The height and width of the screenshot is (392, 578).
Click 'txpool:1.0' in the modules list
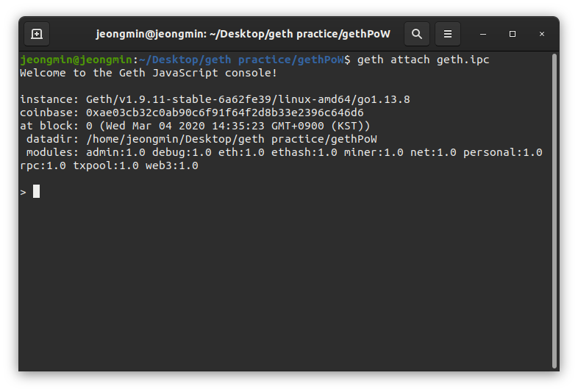point(106,165)
